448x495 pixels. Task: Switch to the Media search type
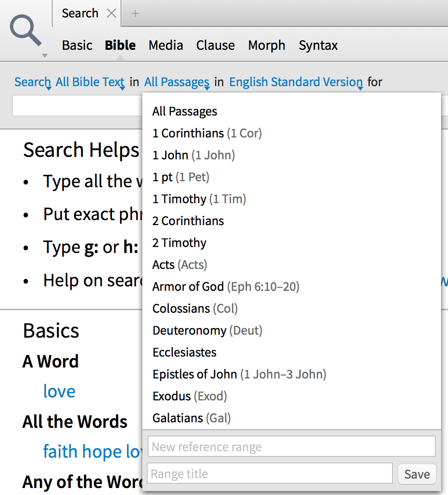pyautogui.click(x=166, y=45)
